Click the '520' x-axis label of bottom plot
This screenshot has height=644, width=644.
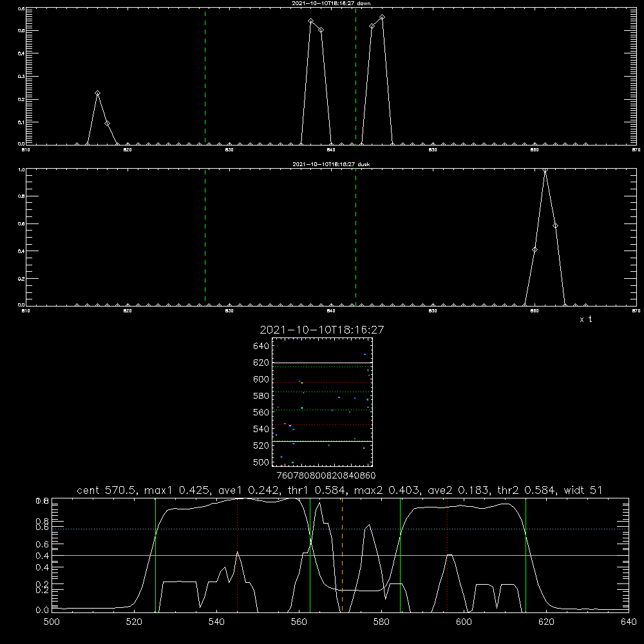tap(135, 622)
